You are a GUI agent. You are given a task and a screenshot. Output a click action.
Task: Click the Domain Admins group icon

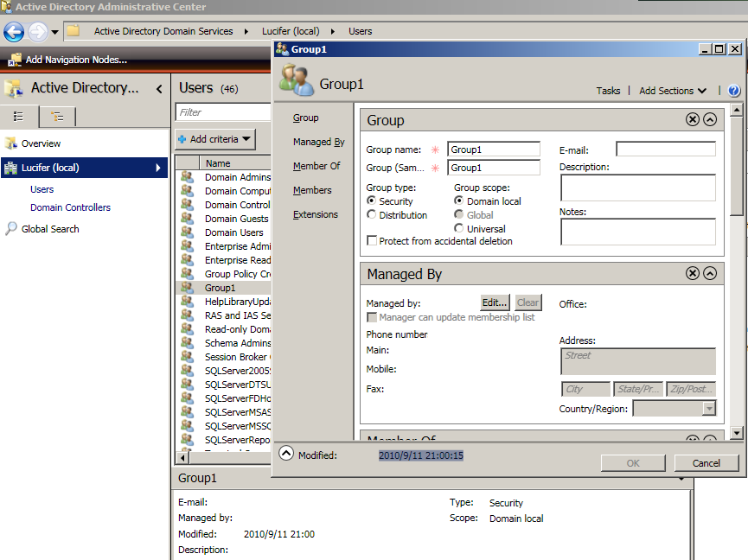tap(187, 177)
